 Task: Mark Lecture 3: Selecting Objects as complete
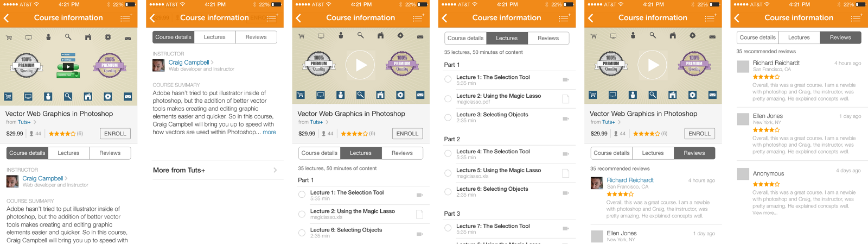[448, 117]
